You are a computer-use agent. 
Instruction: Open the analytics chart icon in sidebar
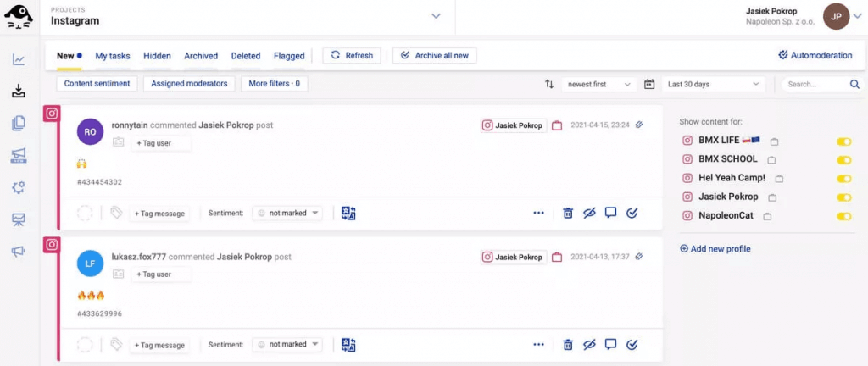[x=19, y=59]
